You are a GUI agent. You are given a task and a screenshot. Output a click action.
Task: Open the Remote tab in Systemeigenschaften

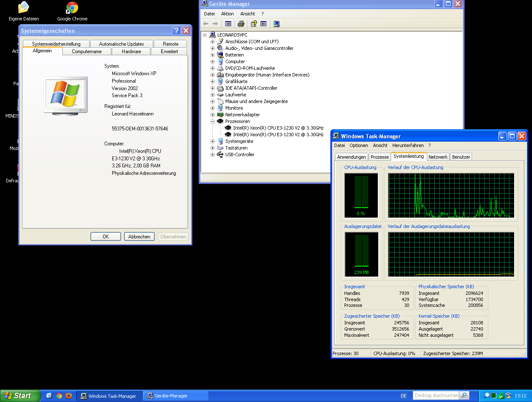(170, 44)
